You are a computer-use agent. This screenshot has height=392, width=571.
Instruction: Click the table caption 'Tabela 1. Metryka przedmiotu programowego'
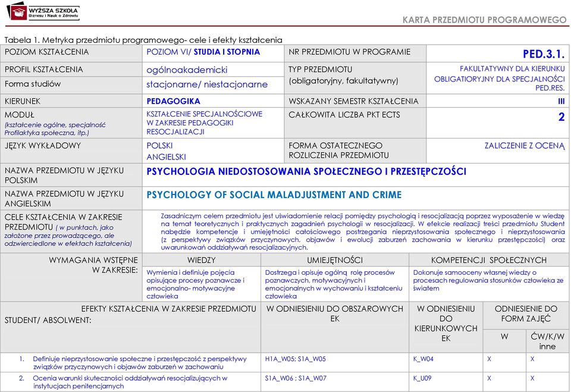(x=95, y=40)
